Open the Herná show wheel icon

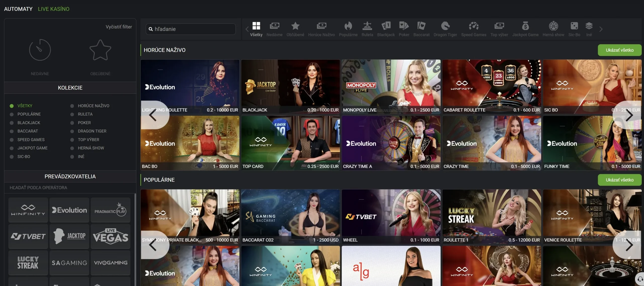[x=553, y=26]
